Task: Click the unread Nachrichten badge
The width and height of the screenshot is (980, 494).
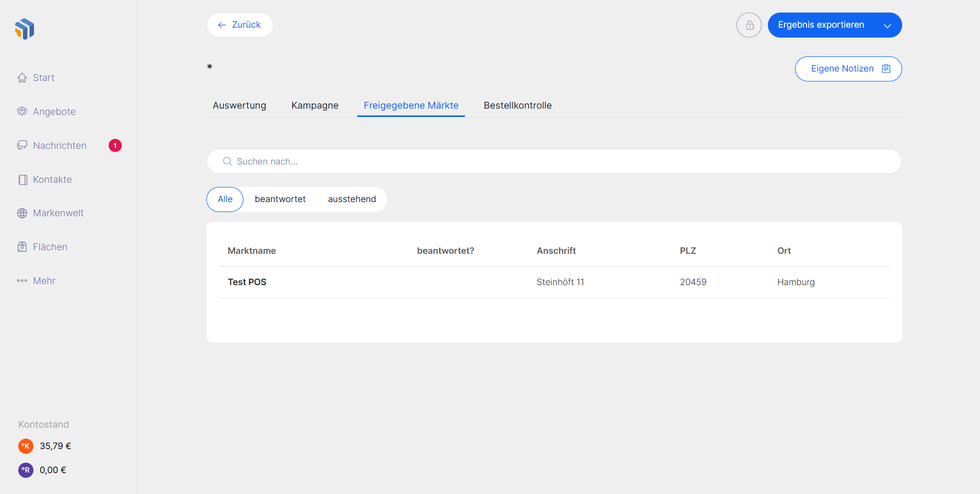Action: (115, 146)
